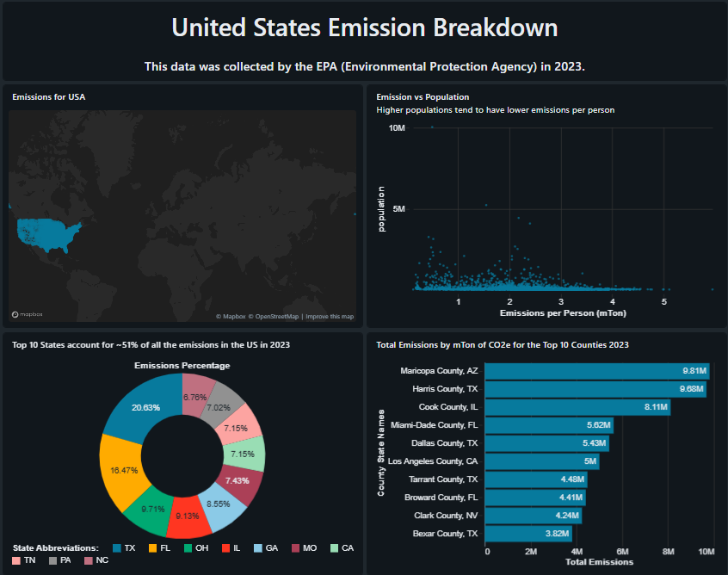Toggle the PA legend swatch

[53, 560]
